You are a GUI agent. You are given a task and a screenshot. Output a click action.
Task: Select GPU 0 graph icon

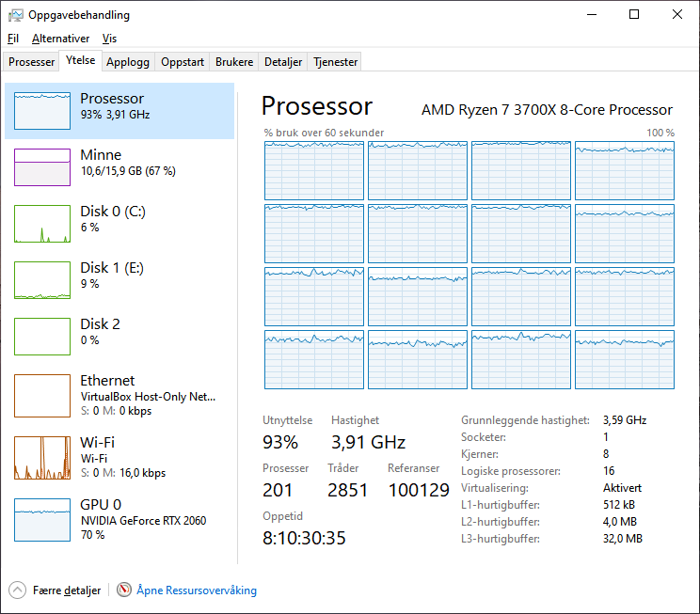click(42, 520)
